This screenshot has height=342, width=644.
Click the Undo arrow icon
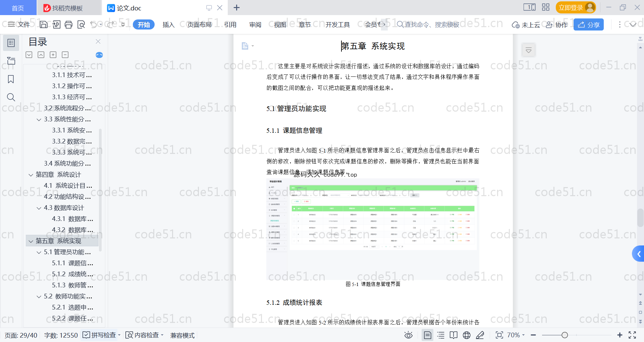[94, 24]
